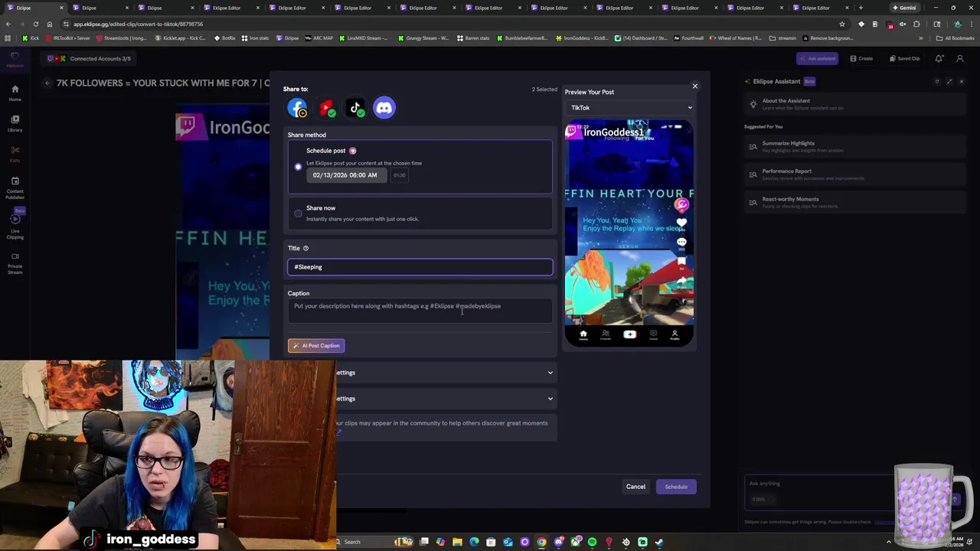Viewport: 980px width, 551px height.
Task: Open Private Stream in the sidebar
Action: (x=15, y=262)
